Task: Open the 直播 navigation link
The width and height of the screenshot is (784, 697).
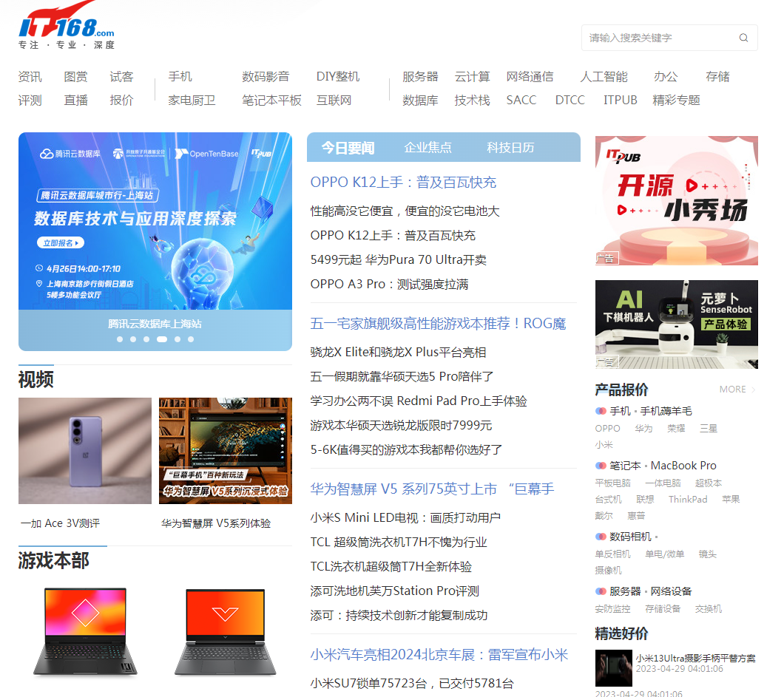Action: pos(76,101)
